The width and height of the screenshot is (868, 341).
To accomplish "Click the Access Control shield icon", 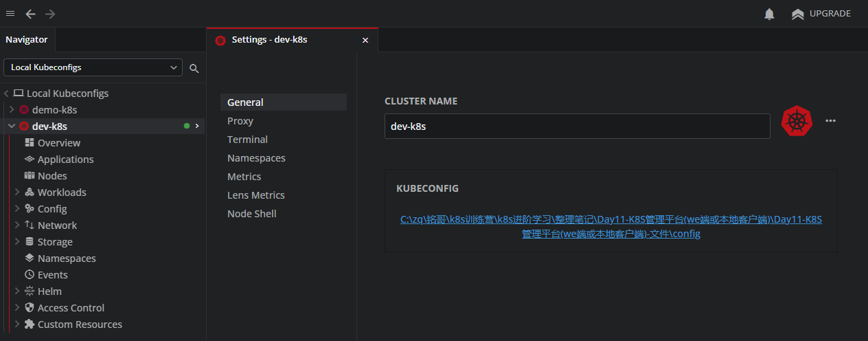I will point(30,307).
